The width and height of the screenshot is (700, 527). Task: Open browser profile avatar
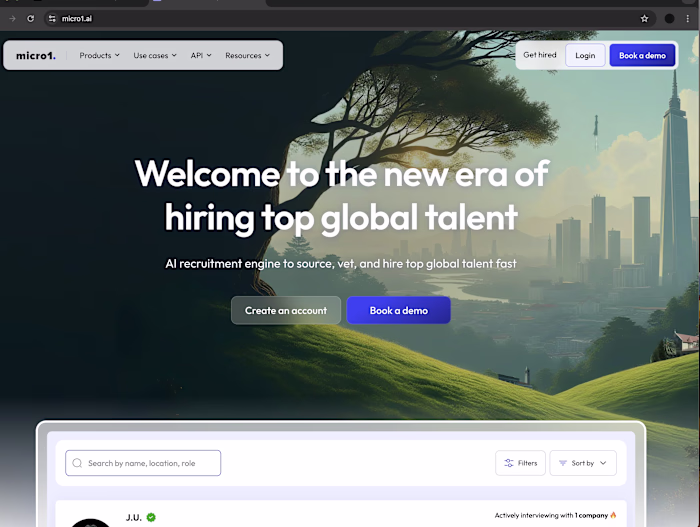coord(669,18)
